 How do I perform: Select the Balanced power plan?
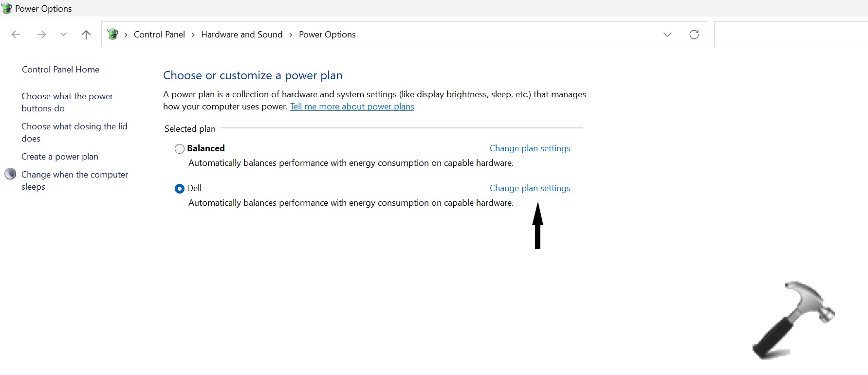point(180,149)
